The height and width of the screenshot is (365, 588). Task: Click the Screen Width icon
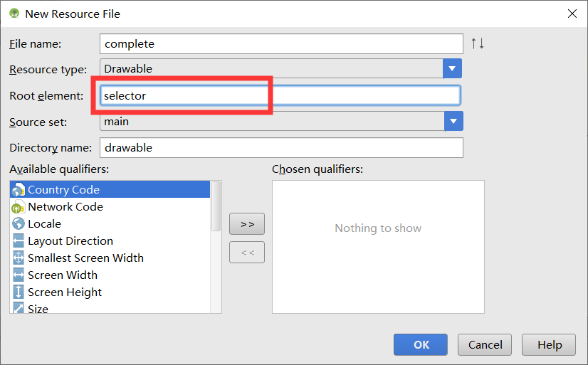19,275
